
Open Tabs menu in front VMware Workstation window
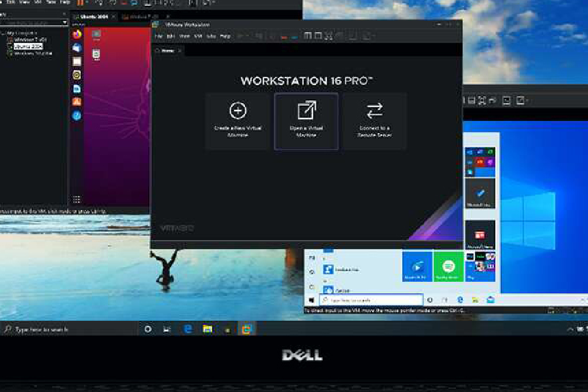(211, 36)
